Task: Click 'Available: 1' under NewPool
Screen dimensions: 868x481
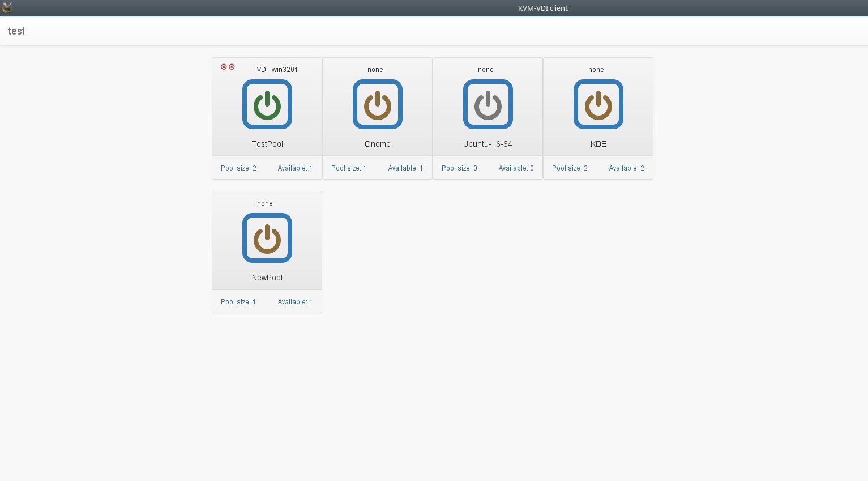Action: click(x=295, y=302)
